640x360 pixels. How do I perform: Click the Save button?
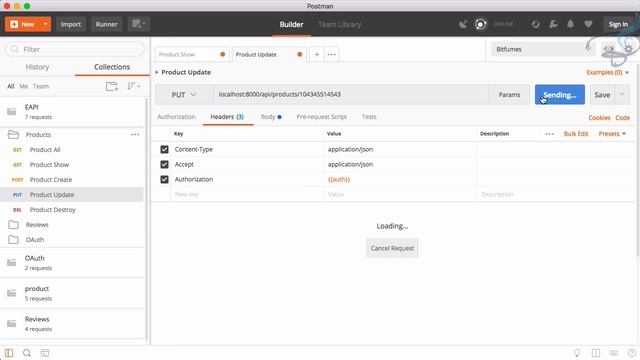pyautogui.click(x=602, y=95)
